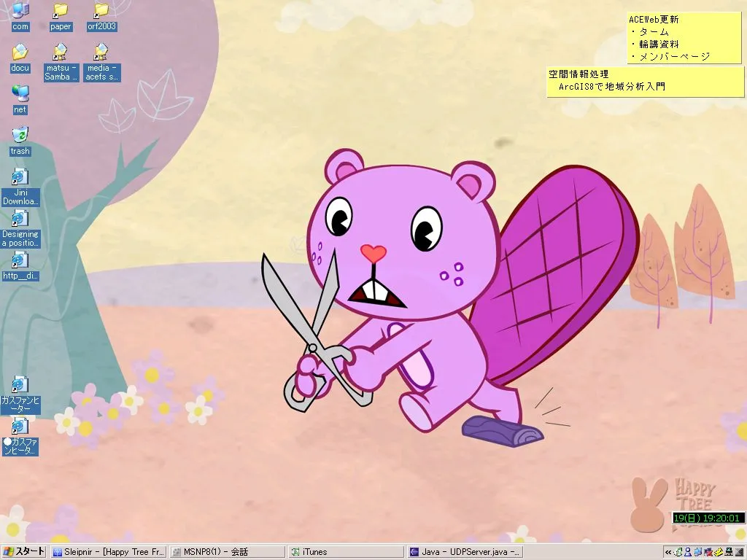Screen dimensions: 747x560
Task: Open the matsu - Samba network folder icon
Action: tap(60, 56)
